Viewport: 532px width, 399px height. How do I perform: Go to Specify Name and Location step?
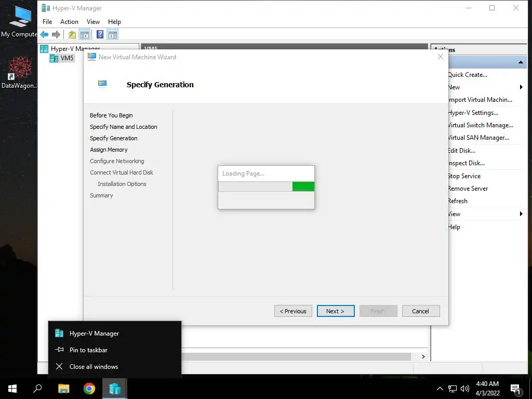pyautogui.click(x=124, y=127)
